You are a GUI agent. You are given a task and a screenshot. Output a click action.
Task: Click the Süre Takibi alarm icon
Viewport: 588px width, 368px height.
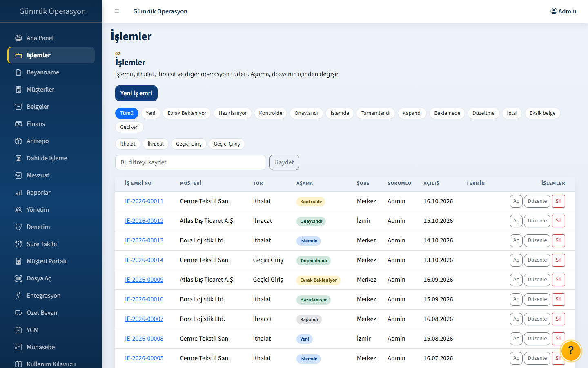tap(18, 244)
